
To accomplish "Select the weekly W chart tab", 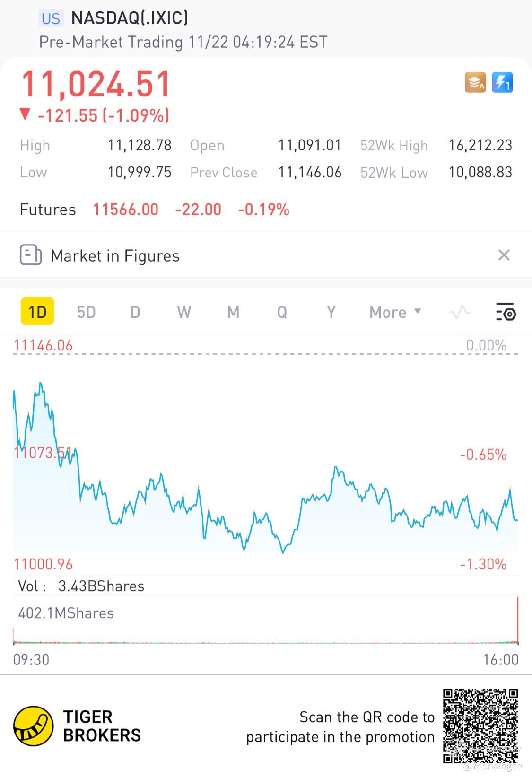I will click(x=184, y=312).
